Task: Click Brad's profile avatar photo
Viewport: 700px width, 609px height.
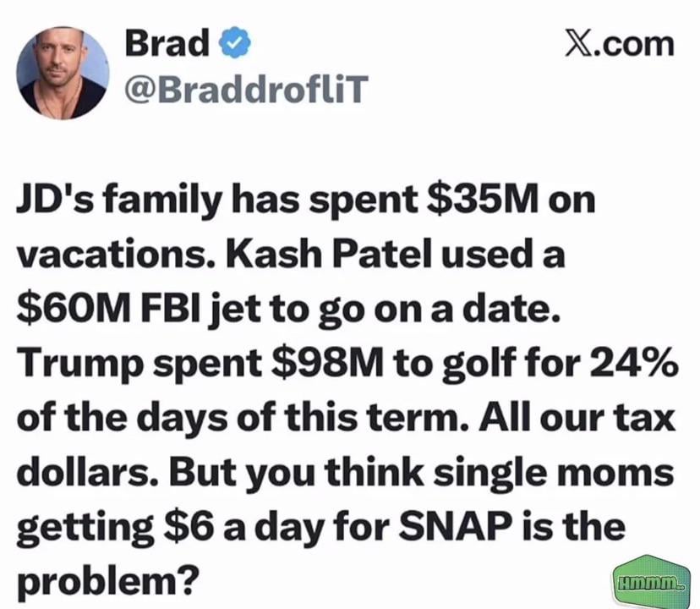Action: coord(63,72)
